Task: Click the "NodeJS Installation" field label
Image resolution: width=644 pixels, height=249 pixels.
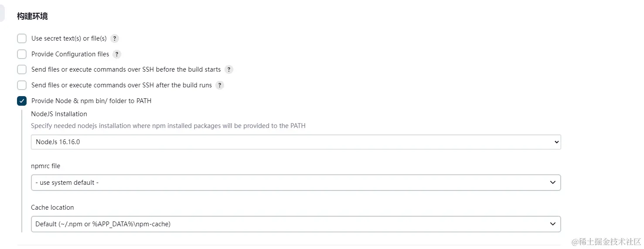Action: (x=59, y=114)
